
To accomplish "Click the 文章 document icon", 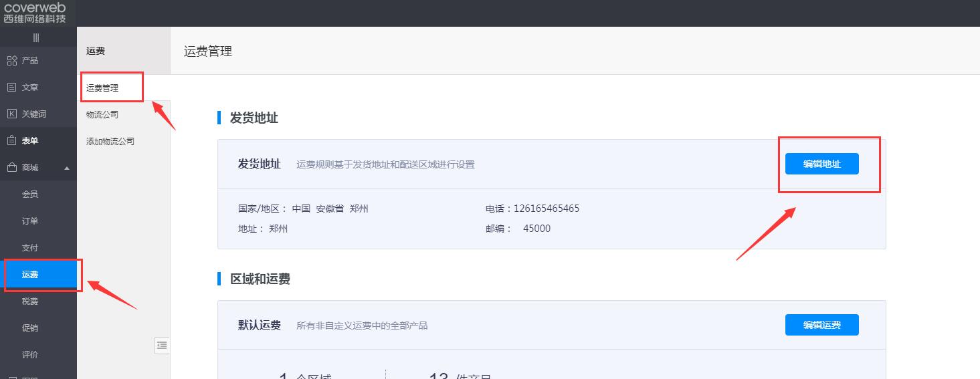I will 11,88.
